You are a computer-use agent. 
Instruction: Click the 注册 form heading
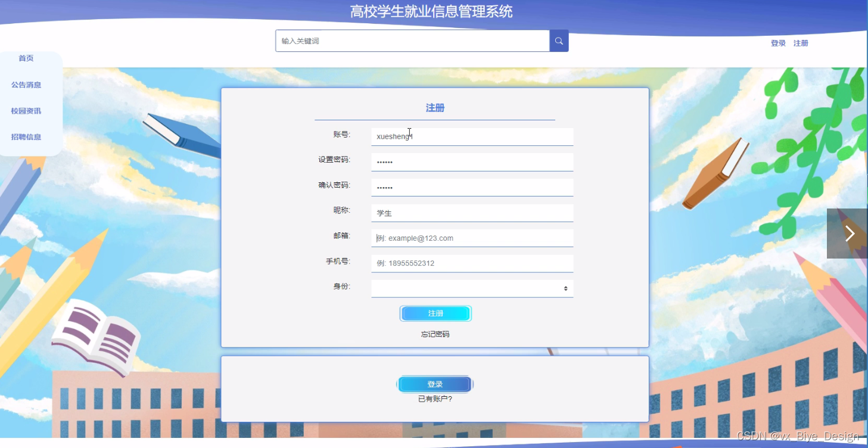click(x=435, y=108)
